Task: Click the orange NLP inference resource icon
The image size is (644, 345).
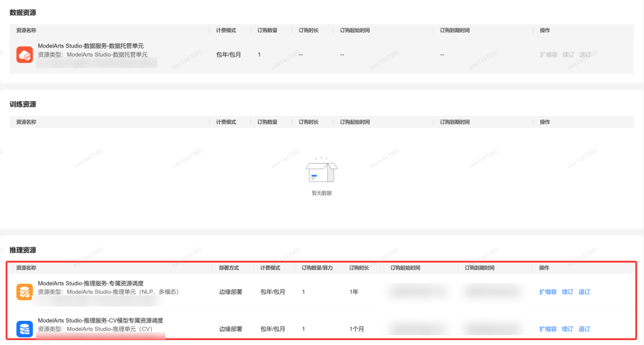Action: pos(25,292)
